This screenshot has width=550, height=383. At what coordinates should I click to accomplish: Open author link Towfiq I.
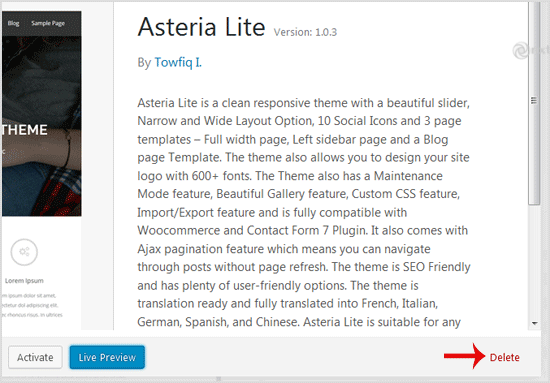[178, 62]
